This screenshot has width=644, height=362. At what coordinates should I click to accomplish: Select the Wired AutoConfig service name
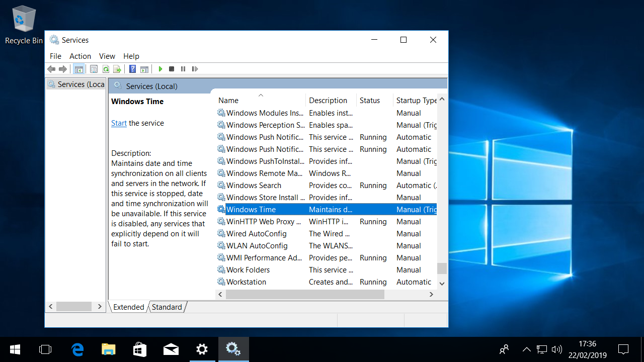pos(257,234)
